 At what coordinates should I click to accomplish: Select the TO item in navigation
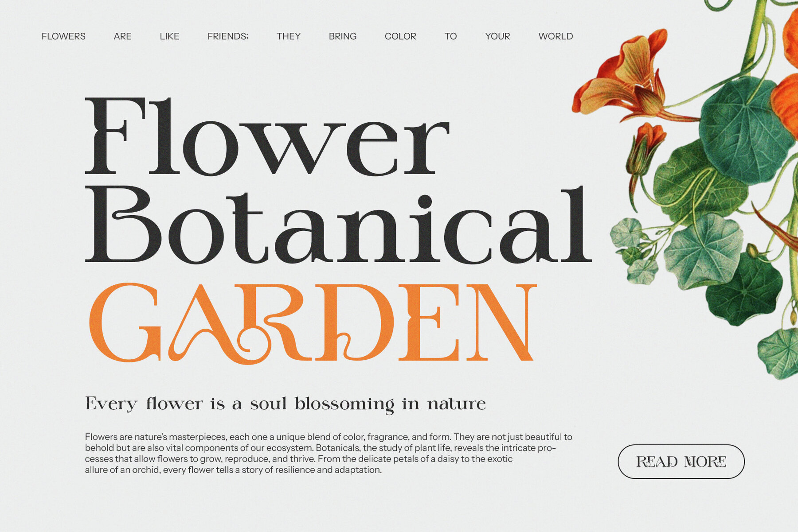(450, 36)
